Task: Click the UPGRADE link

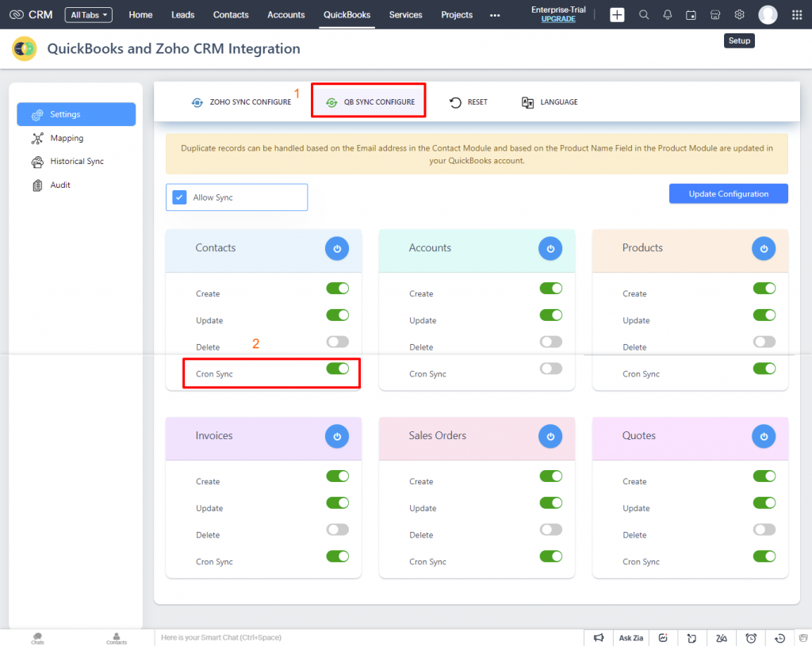Action: [x=558, y=19]
